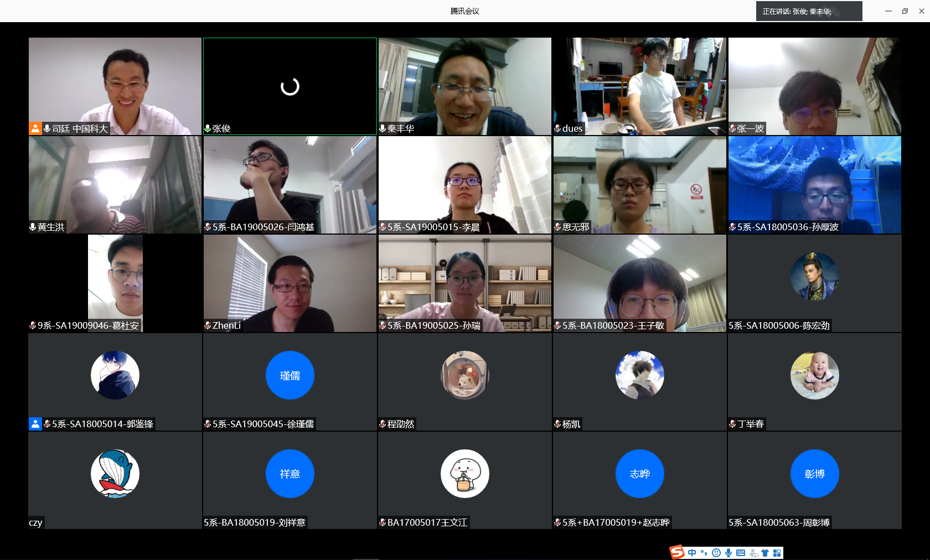This screenshot has width=930, height=560.
Task: Click the name label 5系-SA19005045-徐瑾儒
Action: (x=263, y=424)
